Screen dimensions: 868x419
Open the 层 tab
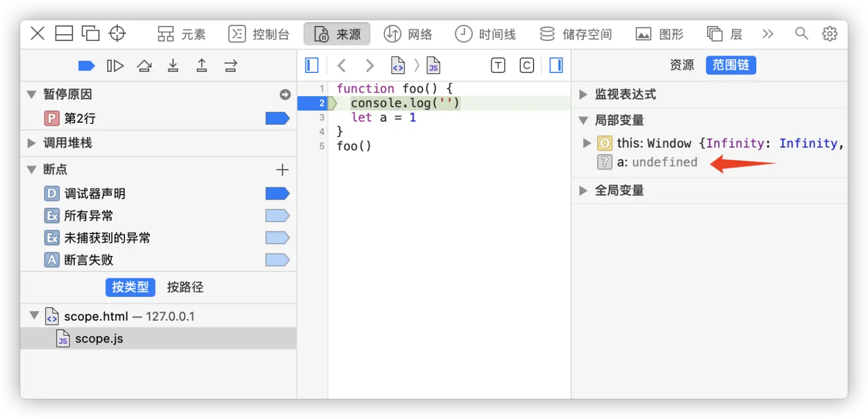pos(724,34)
